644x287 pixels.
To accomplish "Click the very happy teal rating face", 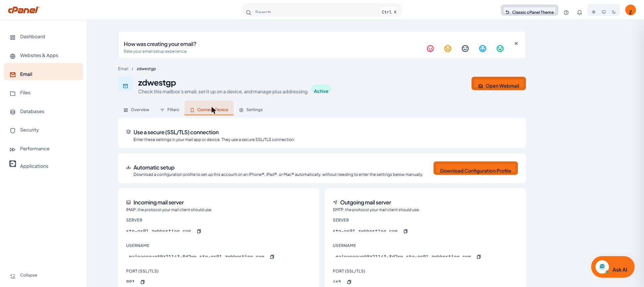I will 500,49.
